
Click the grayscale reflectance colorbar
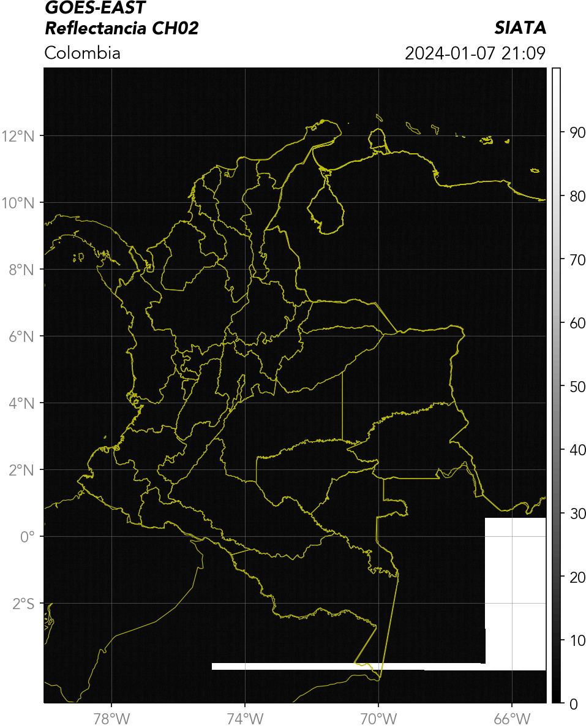click(556, 385)
